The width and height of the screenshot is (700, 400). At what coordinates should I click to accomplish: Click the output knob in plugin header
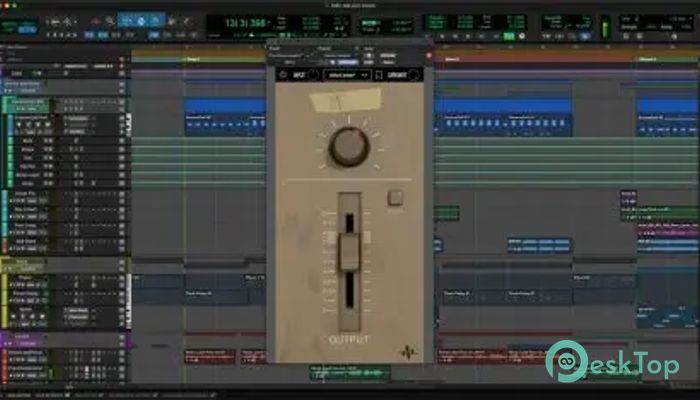412,74
